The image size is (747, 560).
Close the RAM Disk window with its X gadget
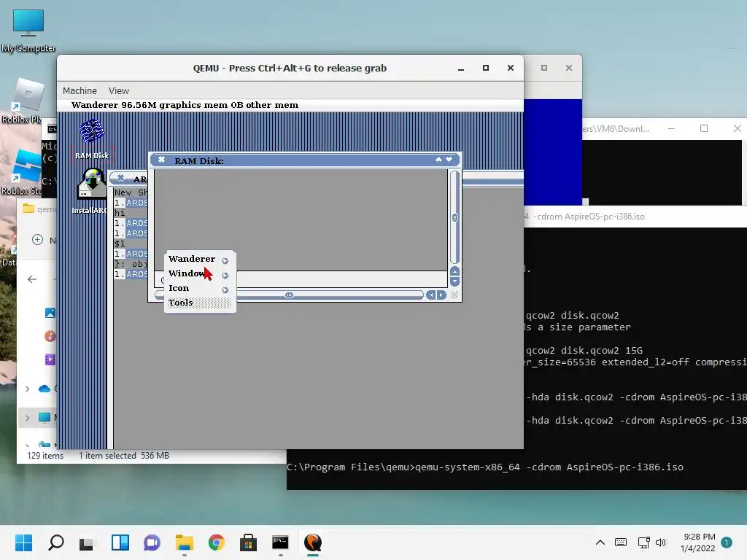(161, 160)
